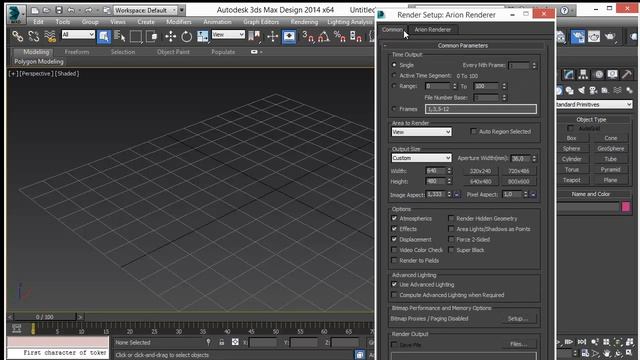
Task: Open Select by Name tool
Action: tap(119, 37)
